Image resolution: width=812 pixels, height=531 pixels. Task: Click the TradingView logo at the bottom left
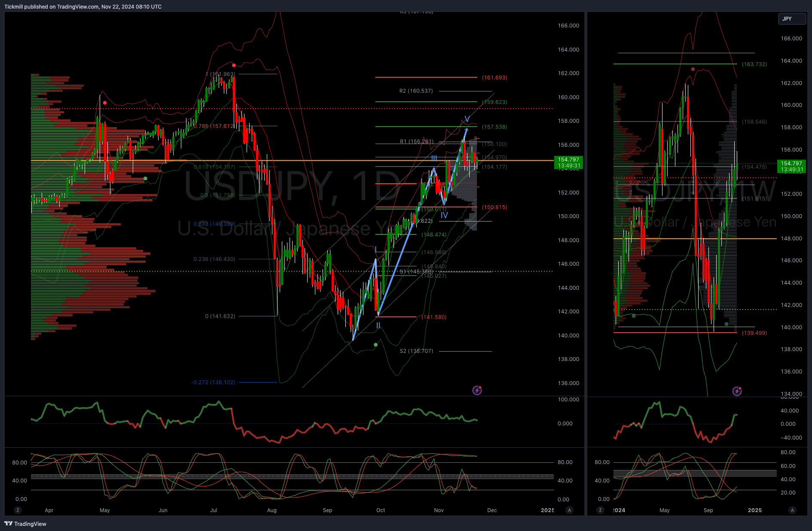tap(25, 524)
